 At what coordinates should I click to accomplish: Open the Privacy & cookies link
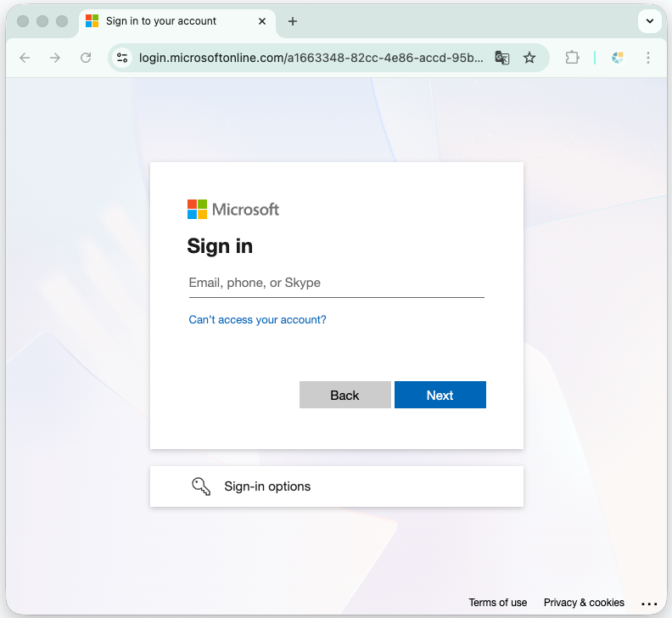point(584,603)
